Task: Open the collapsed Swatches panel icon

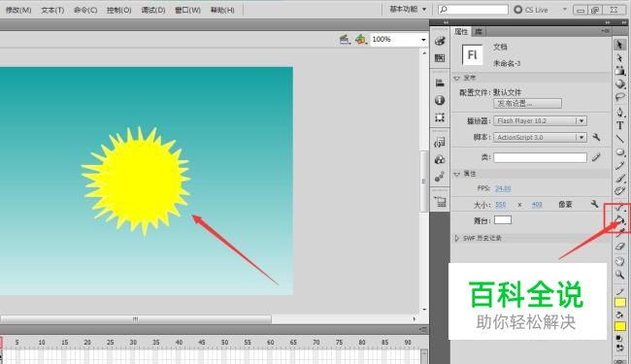Action: (440, 58)
